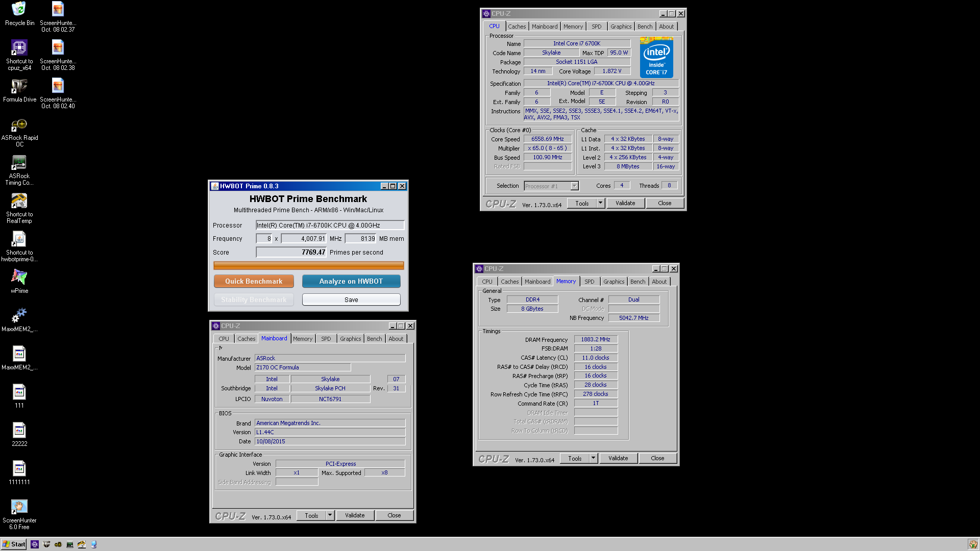This screenshot has height=551, width=980.
Task: Select the ASRock Rapid OC icon
Action: (19, 132)
